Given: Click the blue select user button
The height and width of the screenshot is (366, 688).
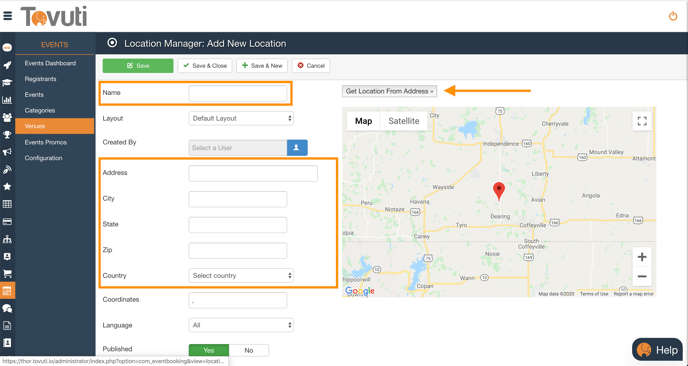Looking at the screenshot, I should point(297,148).
